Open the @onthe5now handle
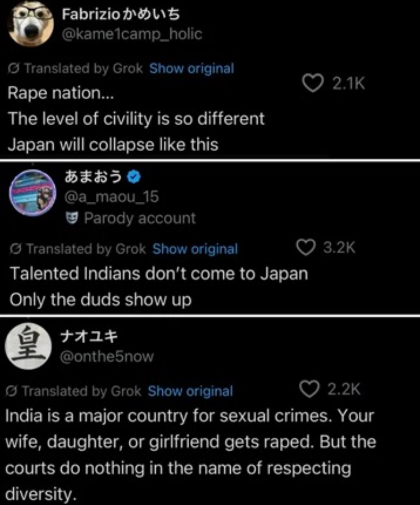Image resolution: width=420 pixels, height=505 pixels. click(107, 356)
